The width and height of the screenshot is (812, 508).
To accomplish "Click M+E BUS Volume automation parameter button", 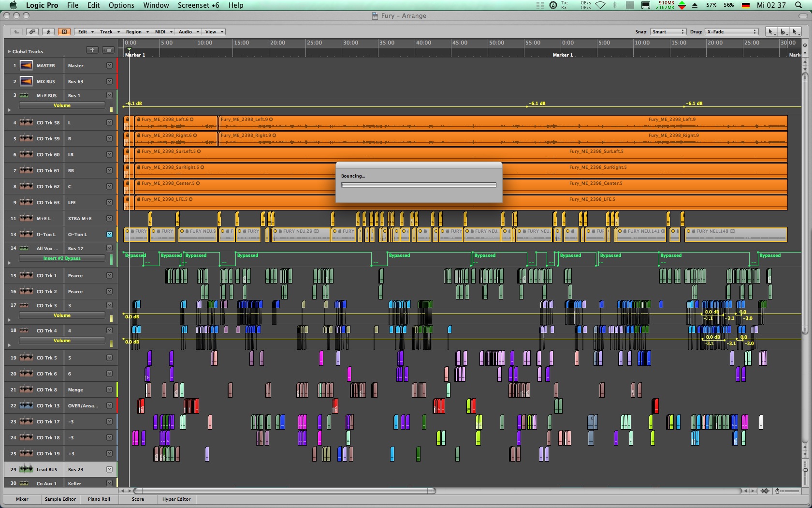I will click(62, 105).
